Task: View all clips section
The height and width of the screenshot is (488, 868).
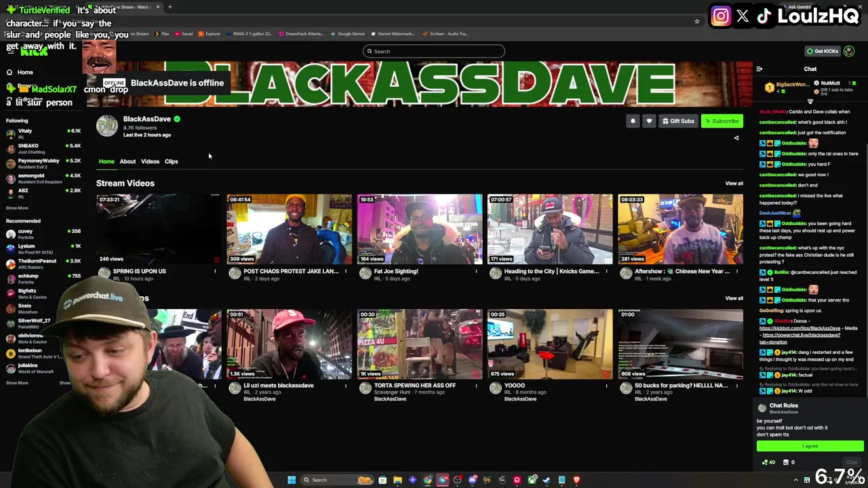Action: pos(734,298)
